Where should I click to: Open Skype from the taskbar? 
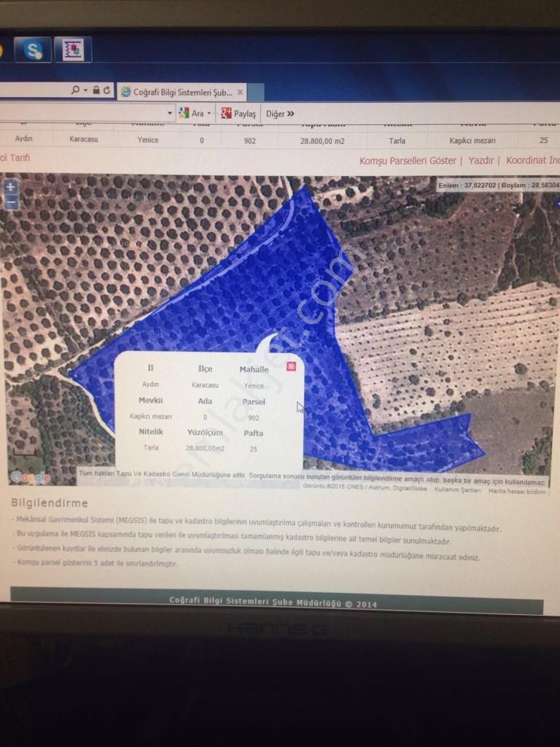(33, 50)
